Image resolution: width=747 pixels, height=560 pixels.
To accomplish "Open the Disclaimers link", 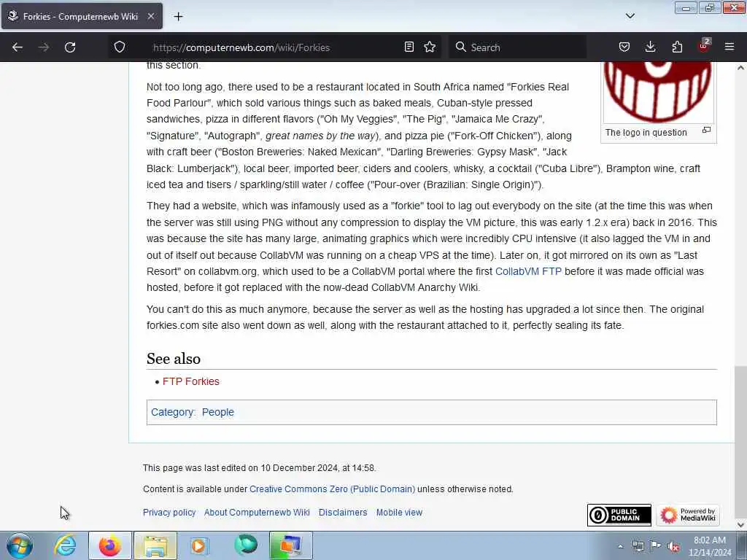I will [343, 513].
